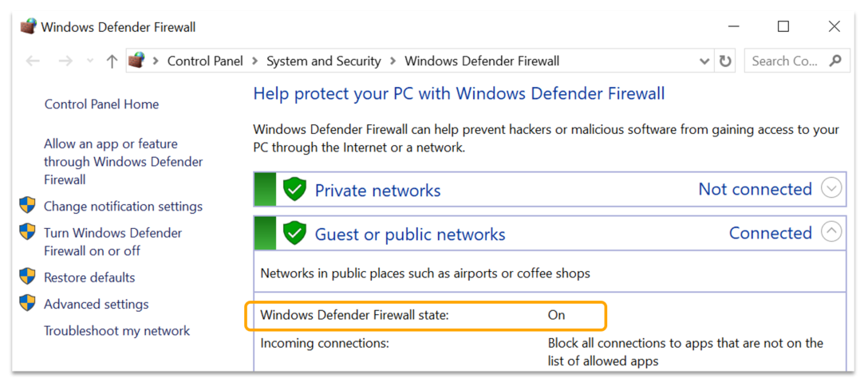This screenshot has height=382, width=868.
Task: Click the Up one level arrow
Action: pyautogui.click(x=112, y=61)
